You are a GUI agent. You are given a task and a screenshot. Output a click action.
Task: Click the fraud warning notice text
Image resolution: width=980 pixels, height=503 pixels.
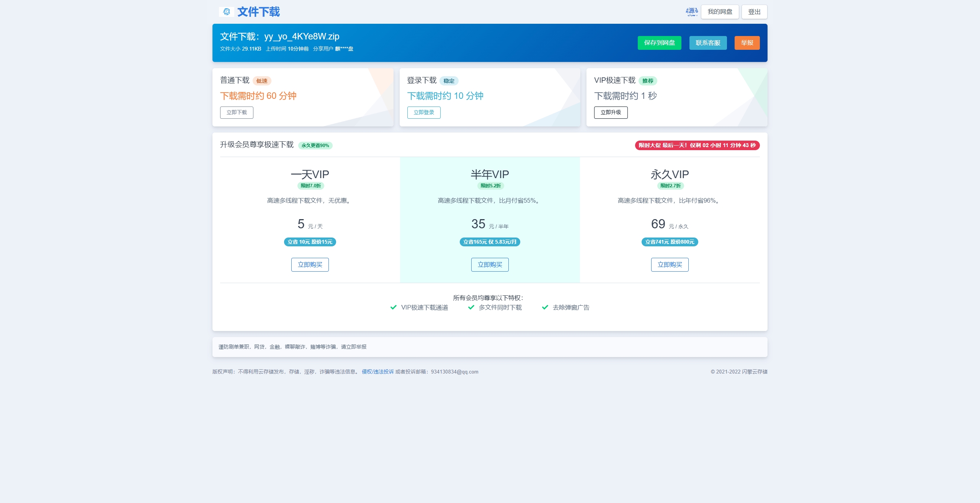[292, 347]
